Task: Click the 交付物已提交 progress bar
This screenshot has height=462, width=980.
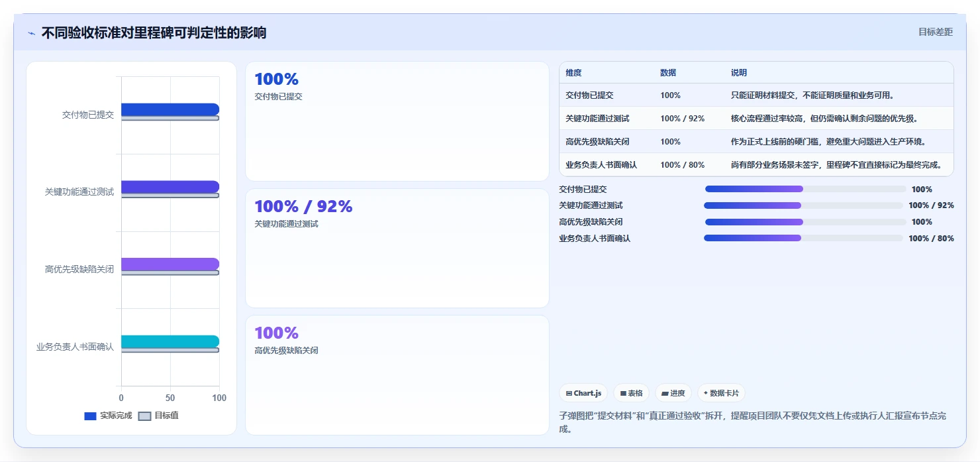Action: pos(805,189)
